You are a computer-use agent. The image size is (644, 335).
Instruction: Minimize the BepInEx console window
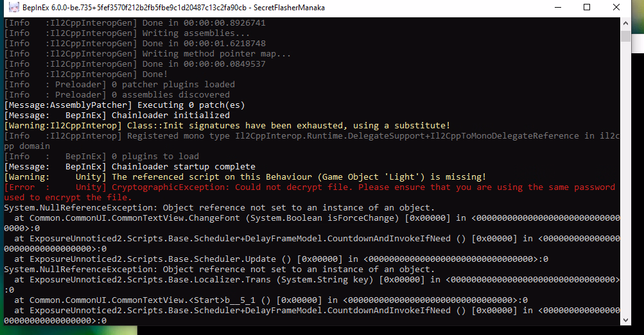557,8
